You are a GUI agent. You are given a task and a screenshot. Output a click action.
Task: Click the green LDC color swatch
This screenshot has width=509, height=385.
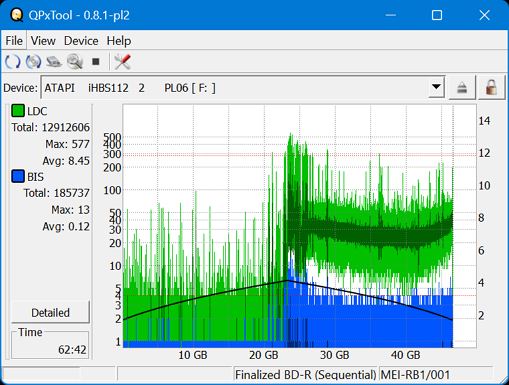18,111
